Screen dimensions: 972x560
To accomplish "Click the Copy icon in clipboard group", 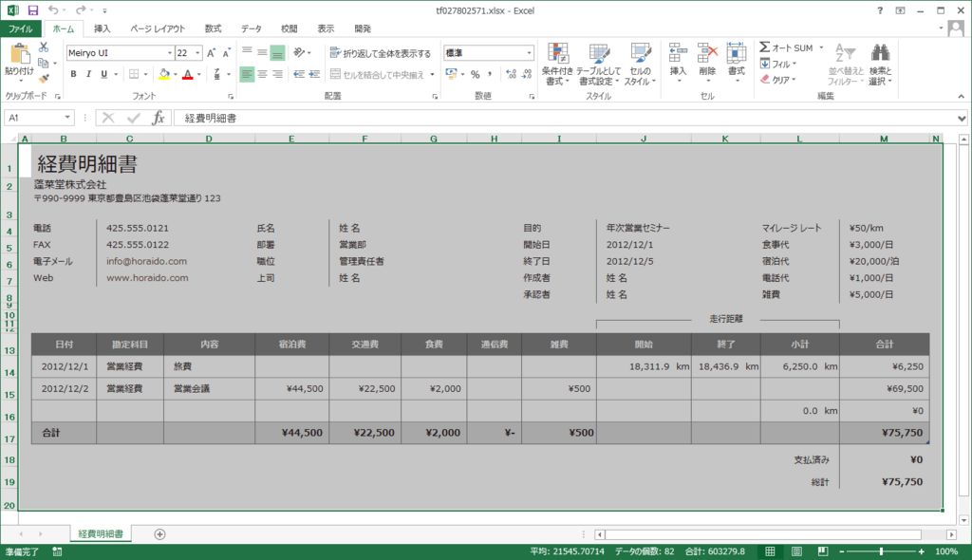I will tap(43, 63).
